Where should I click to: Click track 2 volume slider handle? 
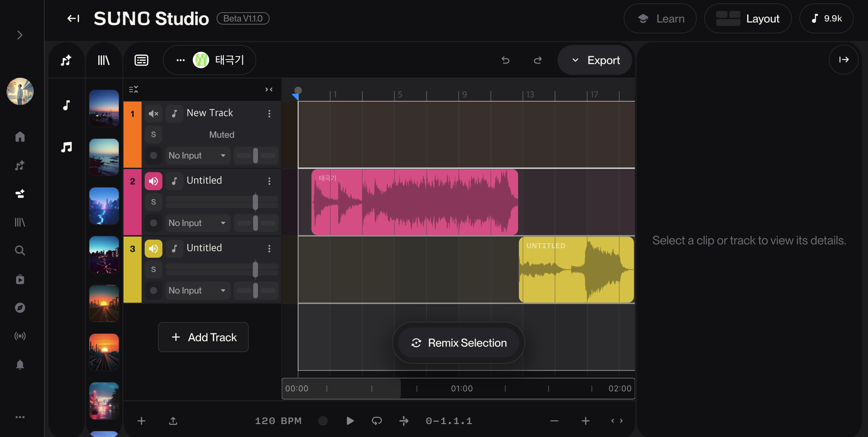[255, 202]
